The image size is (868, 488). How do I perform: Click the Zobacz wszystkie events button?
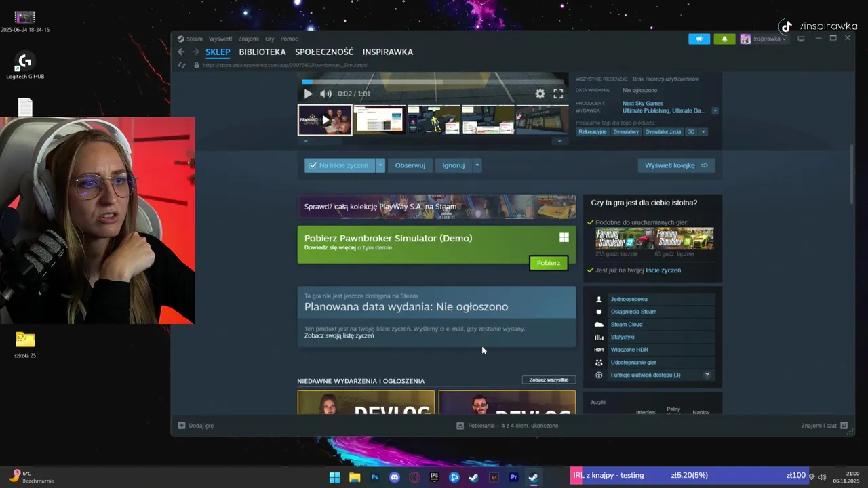(549, 380)
